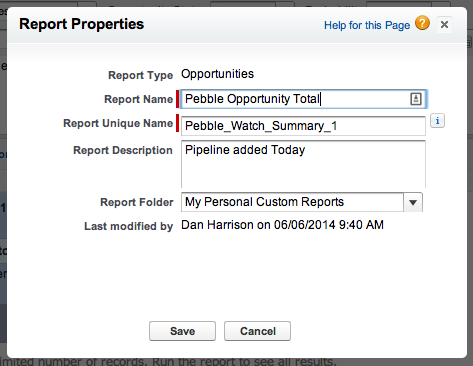Click the Report Folder label
Image resolution: width=473 pixels, height=366 pixels.
137,202
